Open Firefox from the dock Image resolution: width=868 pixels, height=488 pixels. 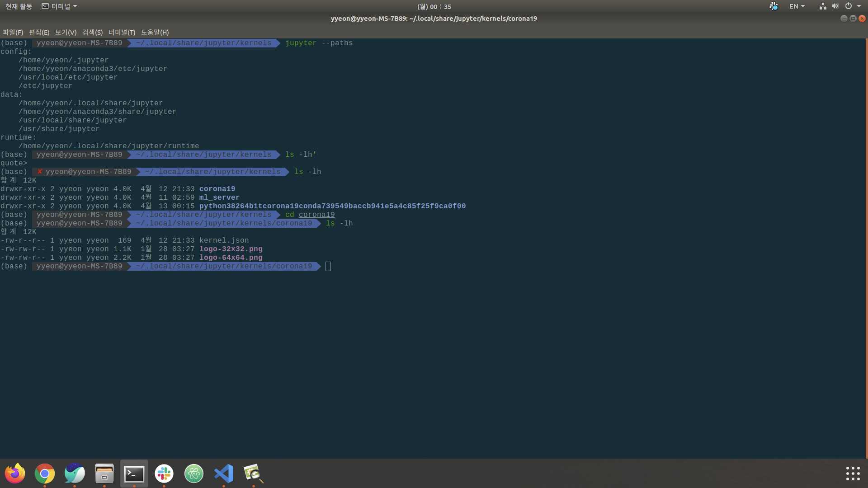coord(15,474)
